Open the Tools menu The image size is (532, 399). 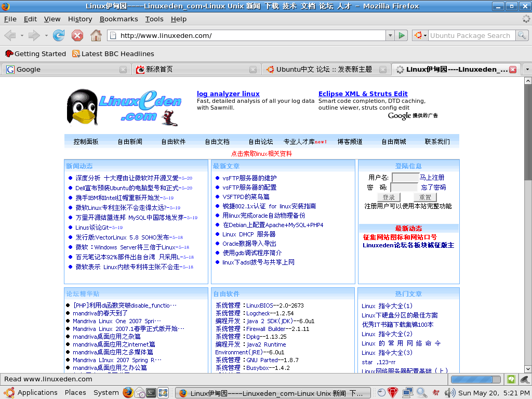(154, 19)
